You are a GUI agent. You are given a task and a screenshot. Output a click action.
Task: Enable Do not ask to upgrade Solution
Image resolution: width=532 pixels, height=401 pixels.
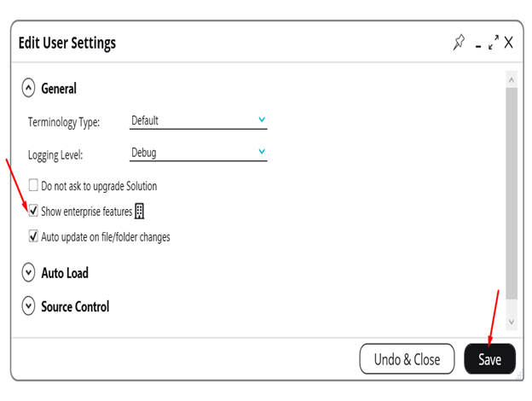point(33,185)
